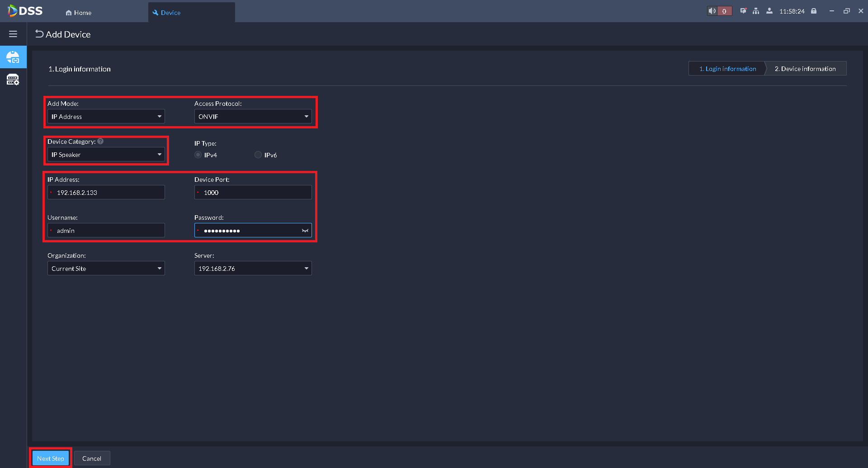Image resolution: width=868 pixels, height=468 pixels.
Task: Restore down the DSS window
Action: (846, 11)
